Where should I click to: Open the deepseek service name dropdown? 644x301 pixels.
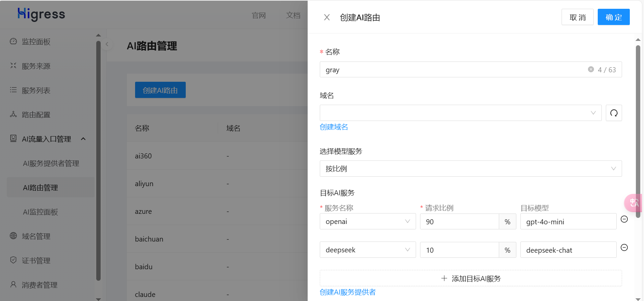[x=367, y=250]
